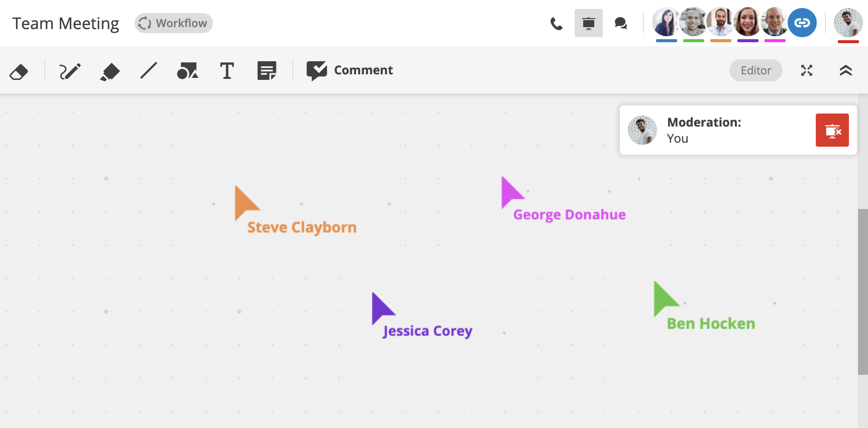Click first participant avatar with blue underline
The width and height of the screenshot is (868, 428).
click(666, 23)
